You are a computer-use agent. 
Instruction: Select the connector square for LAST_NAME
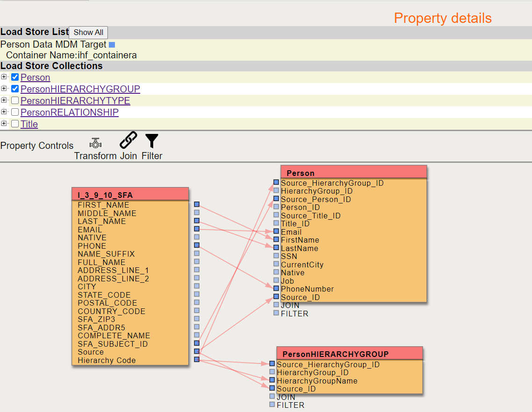pos(197,221)
